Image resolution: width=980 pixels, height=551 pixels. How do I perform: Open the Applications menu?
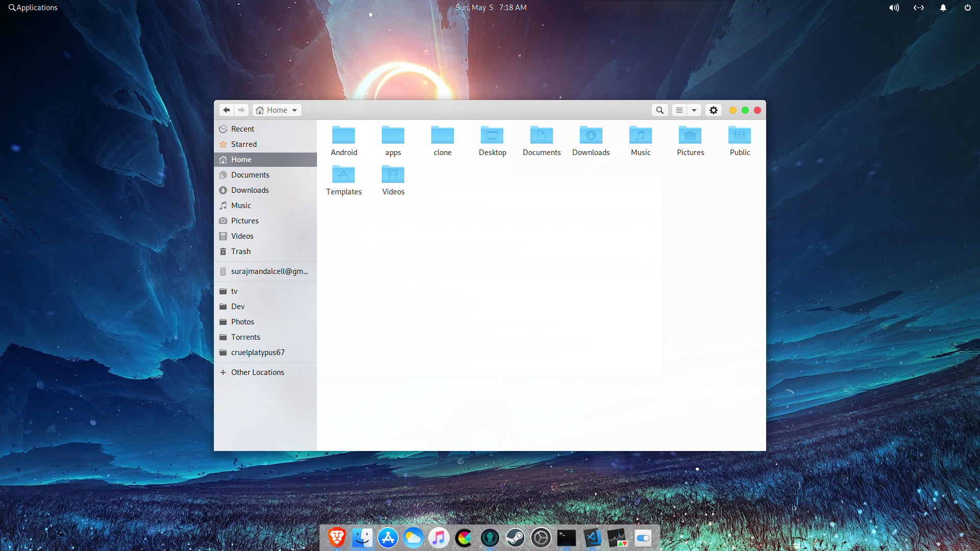(x=33, y=8)
